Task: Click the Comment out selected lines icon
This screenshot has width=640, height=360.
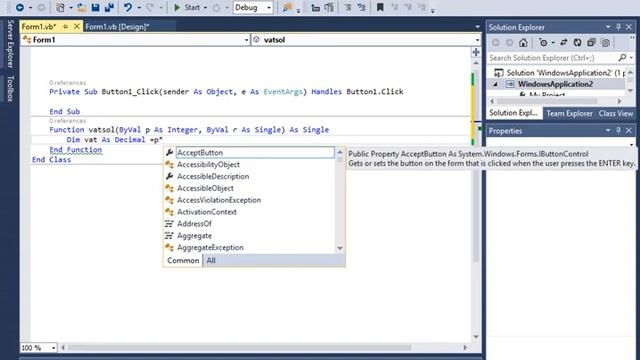Action: (x=348, y=7)
